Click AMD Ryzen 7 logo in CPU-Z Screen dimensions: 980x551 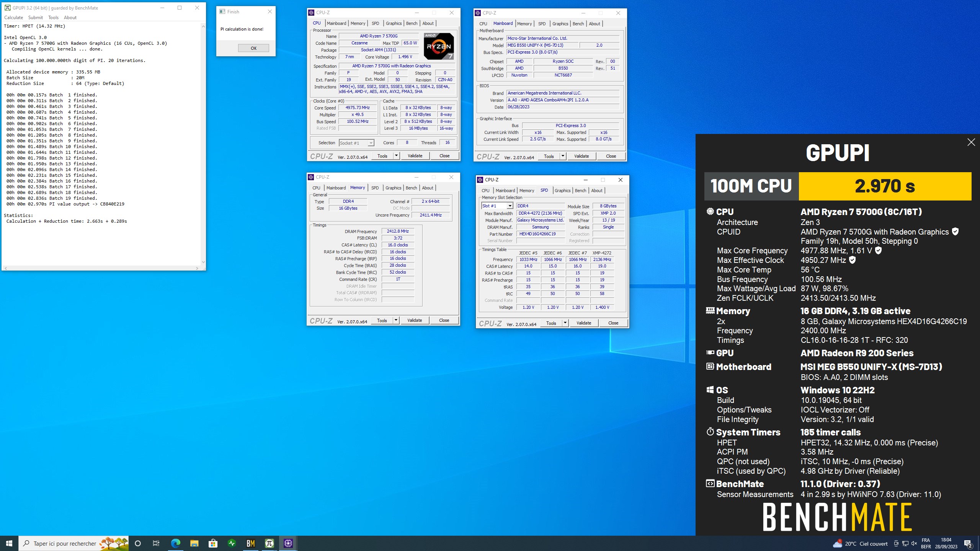point(439,46)
